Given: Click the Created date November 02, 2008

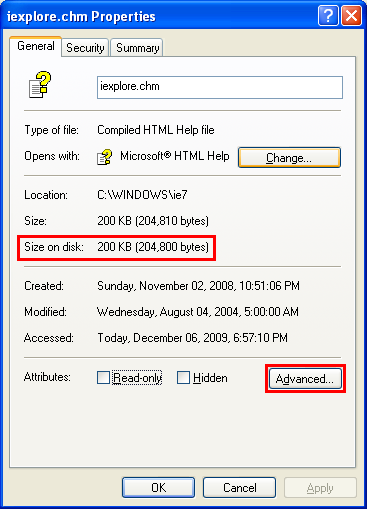Looking at the screenshot, I should tap(198, 286).
